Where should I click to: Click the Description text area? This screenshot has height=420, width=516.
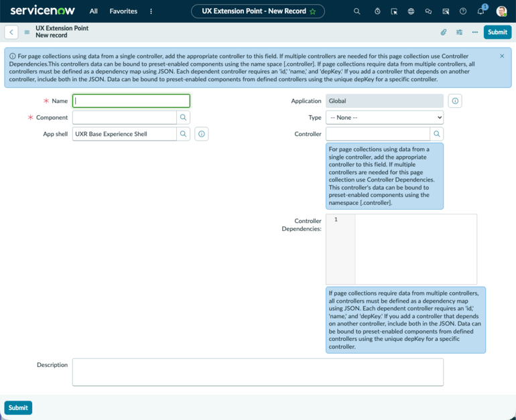pyautogui.click(x=258, y=372)
